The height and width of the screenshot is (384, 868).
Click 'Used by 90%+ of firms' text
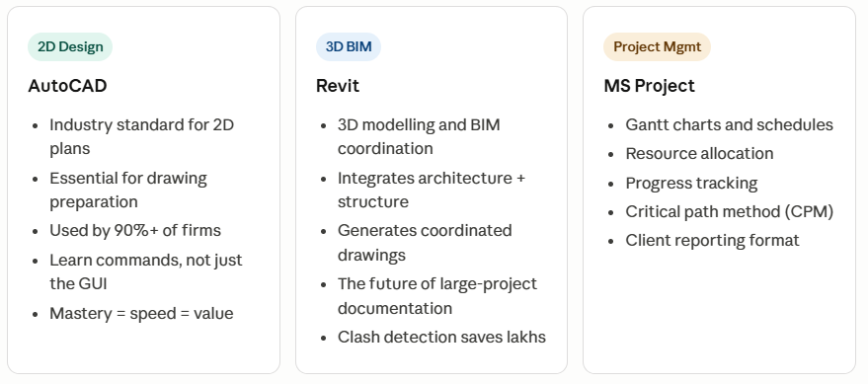[135, 231]
